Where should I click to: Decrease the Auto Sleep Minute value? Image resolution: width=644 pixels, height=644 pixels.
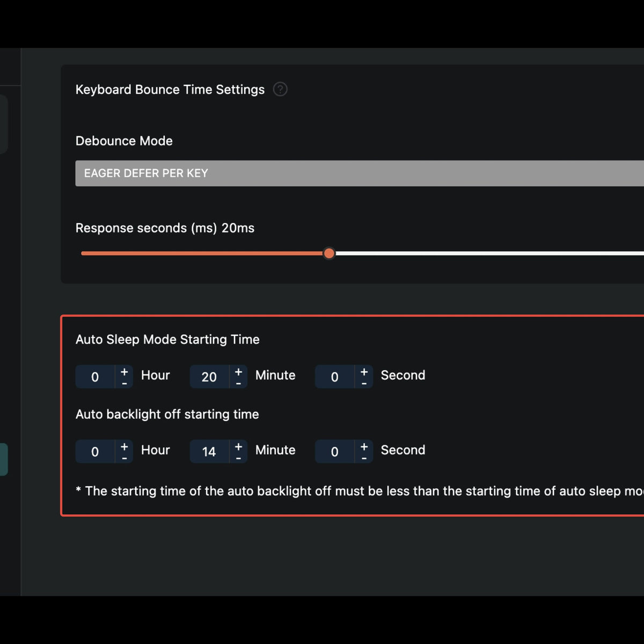(238, 383)
